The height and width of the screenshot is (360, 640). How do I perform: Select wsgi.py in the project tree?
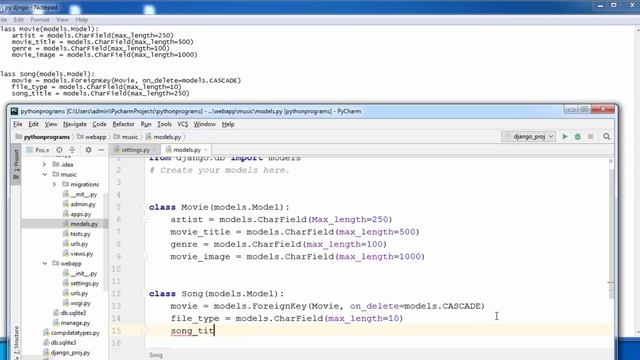(76, 303)
